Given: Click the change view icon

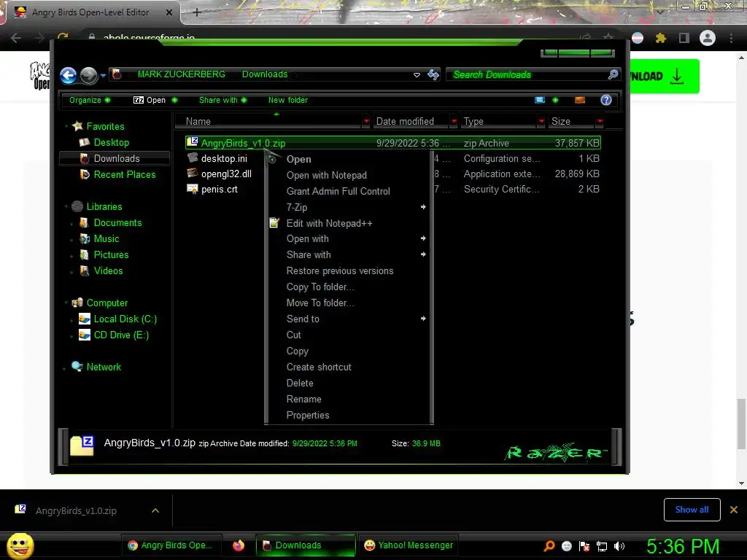Looking at the screenshot, I should (540, 100).
